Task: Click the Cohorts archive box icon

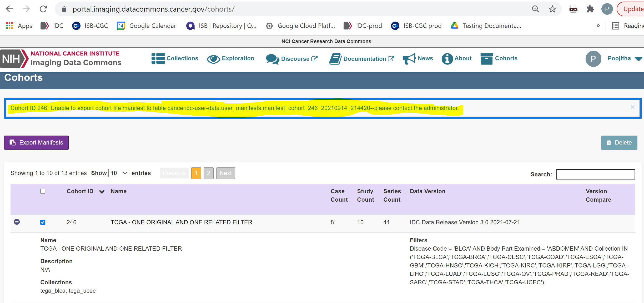Action: 486,59
